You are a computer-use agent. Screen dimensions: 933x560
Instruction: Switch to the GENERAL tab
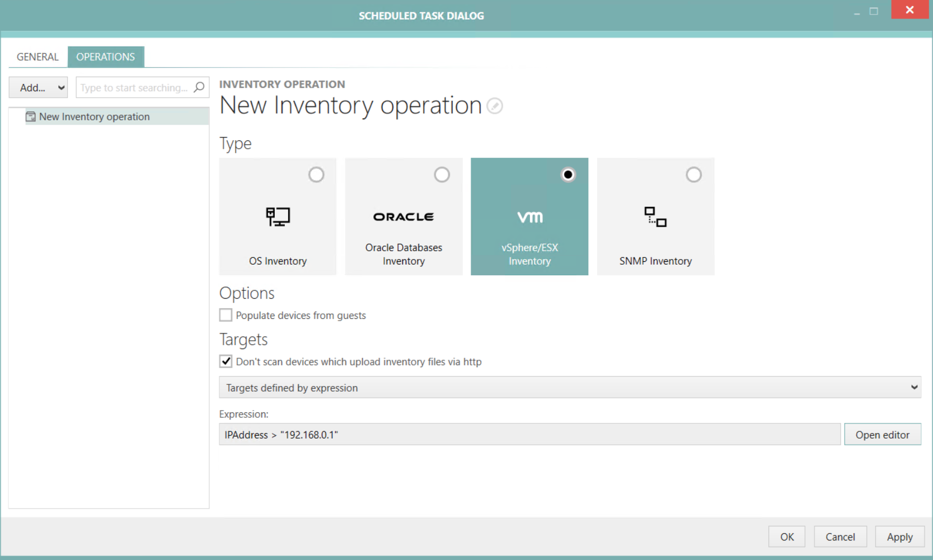coord(37,57)
